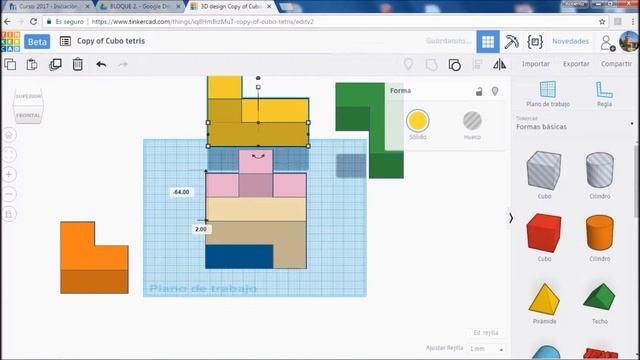Select the green tetris piece
Screen dimensions: 640x360
point(378,131)
